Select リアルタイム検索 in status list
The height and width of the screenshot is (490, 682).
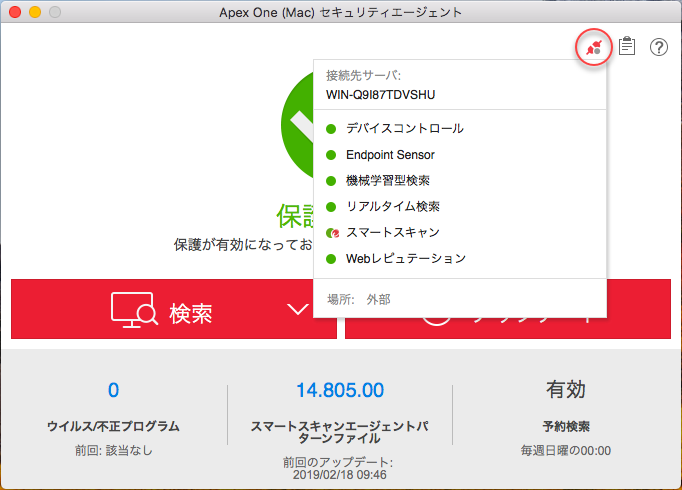click(x=392, y=207)
